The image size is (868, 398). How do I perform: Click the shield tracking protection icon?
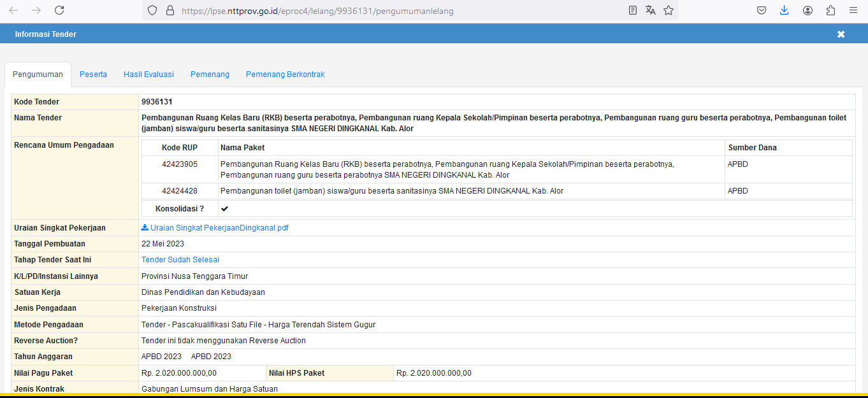[152, 10]
